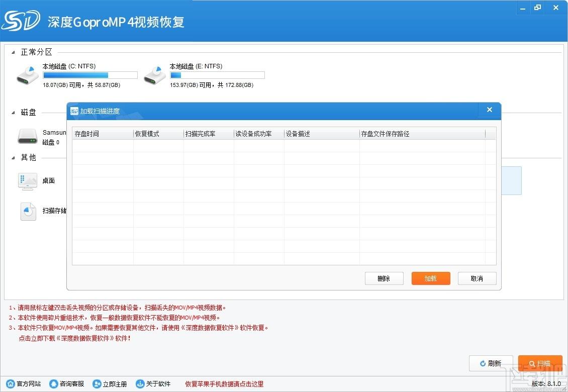Screen dimensions: 568x392
Task: Sort by 恢复模式 column header
Action: coord(159,134)
